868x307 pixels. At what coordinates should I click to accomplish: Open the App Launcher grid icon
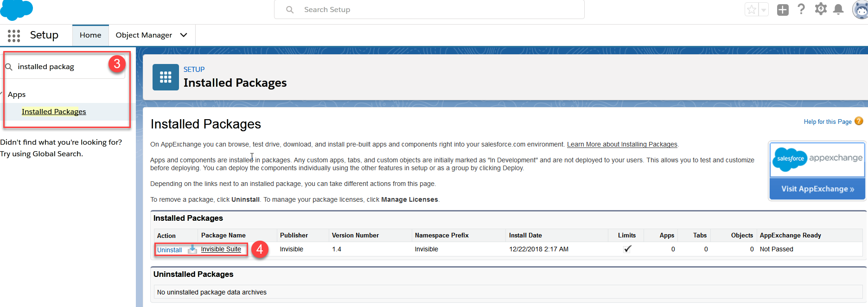pyautogui.click(x=14, y=36)
